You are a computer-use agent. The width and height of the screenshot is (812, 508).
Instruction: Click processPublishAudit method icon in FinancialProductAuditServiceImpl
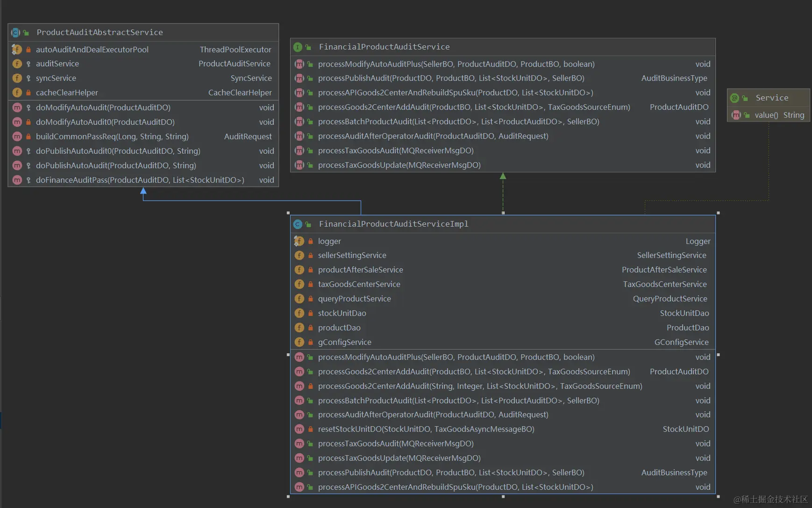[x=299, y=472]
